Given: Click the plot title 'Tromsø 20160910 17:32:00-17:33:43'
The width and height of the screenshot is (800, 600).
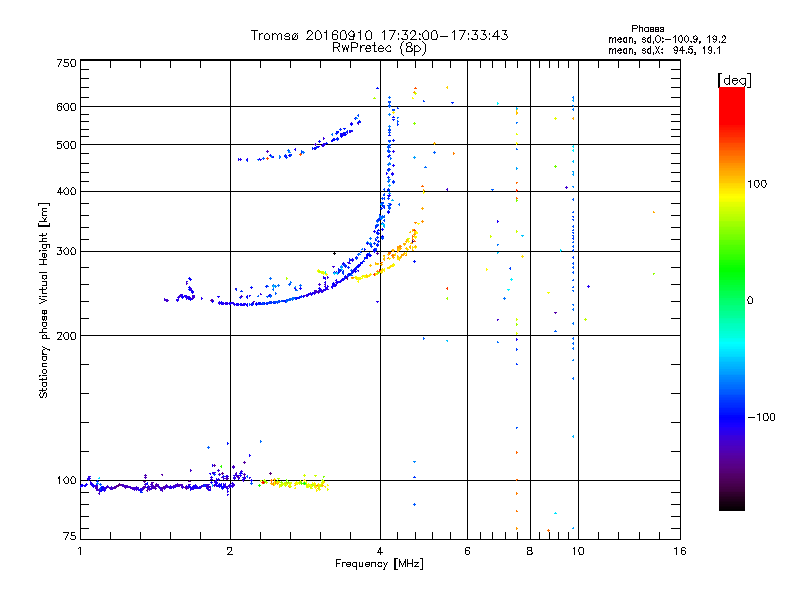Looking at the screenshot, I should coord(379,35).
